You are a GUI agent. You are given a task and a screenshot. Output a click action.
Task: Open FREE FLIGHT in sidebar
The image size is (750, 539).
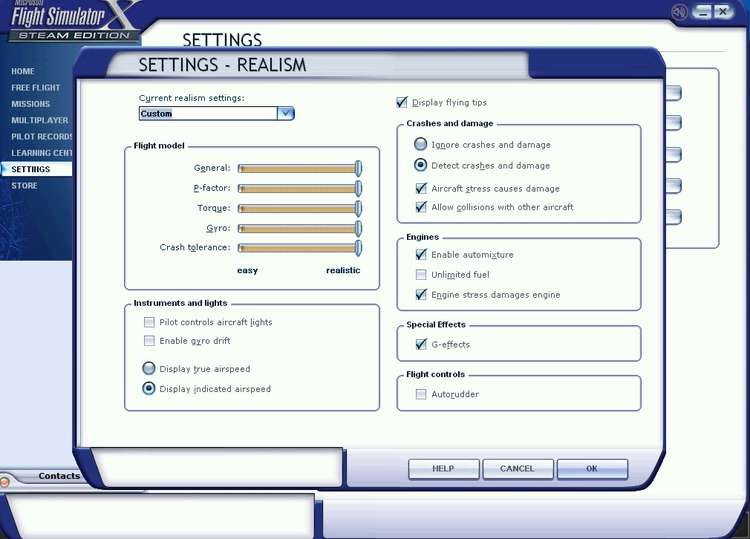tap(36, 88)
